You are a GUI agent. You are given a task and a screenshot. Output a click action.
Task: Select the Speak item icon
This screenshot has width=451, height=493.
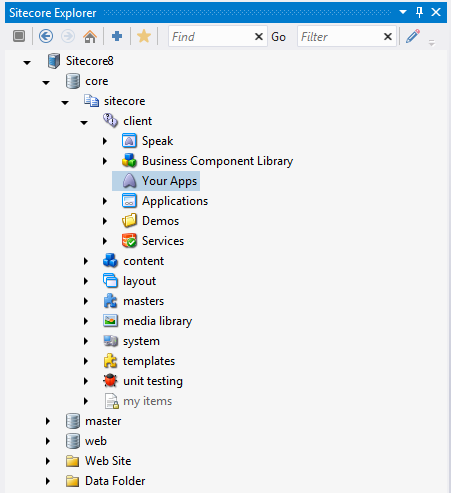point(129,141)
